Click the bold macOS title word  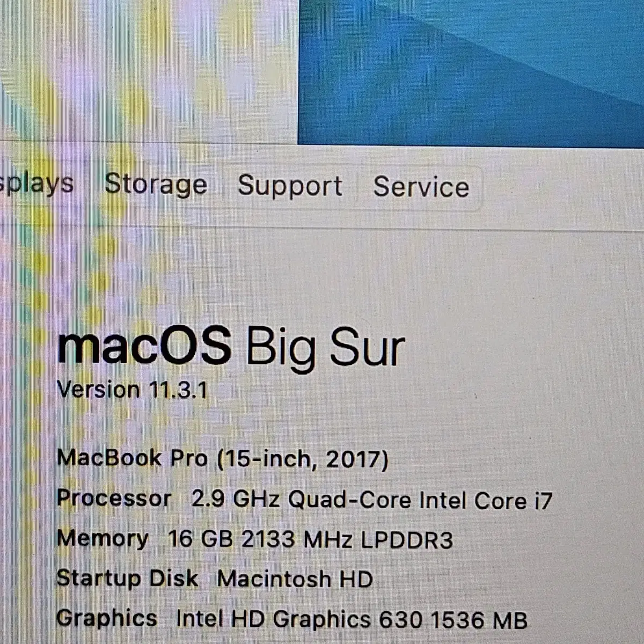pos(144,346)
